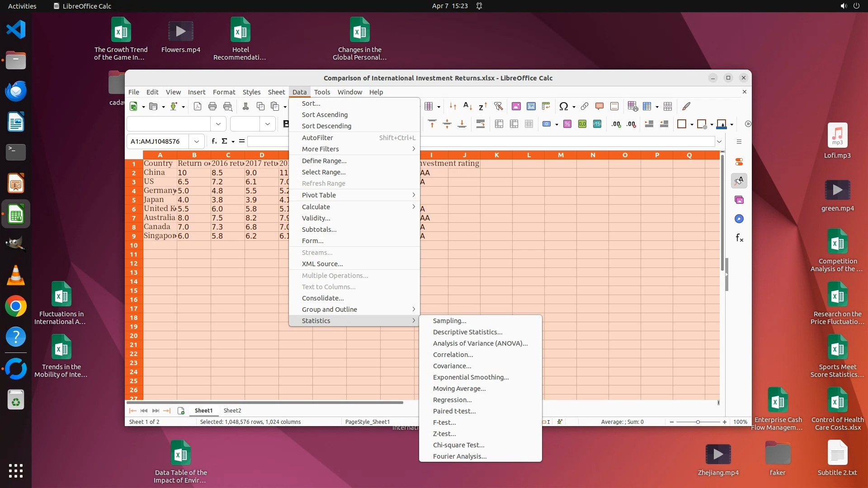Click the Format as Percent icon

point(567,124)
